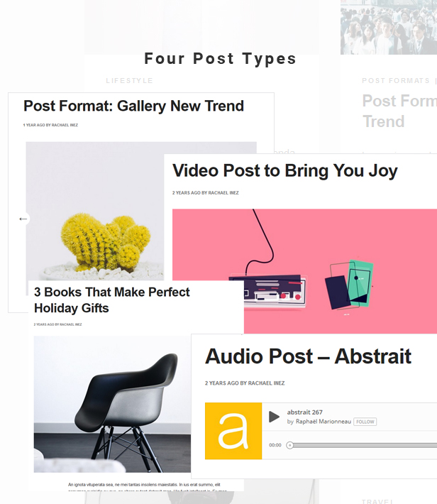Click the FOLLOW button next to Raphaël Marionneau
Image resolution: width=437 pixels, height=504 pixels.
pos(365,422)
